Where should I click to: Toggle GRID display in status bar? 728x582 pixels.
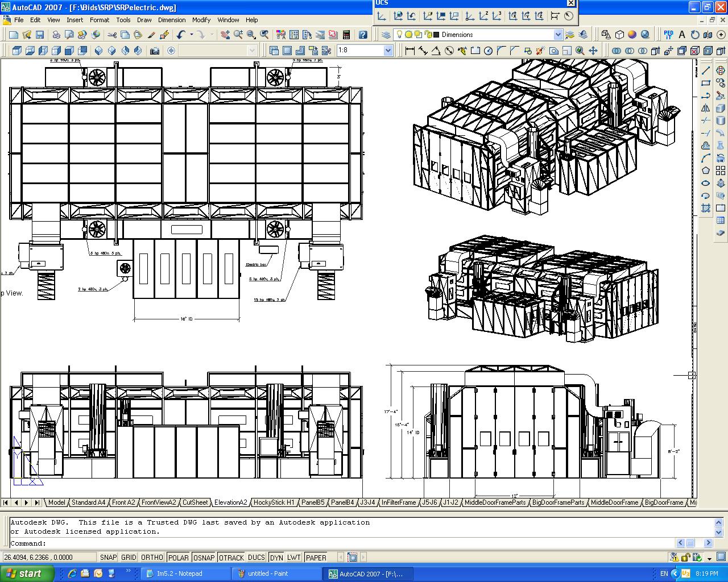[x=129, y=558]
